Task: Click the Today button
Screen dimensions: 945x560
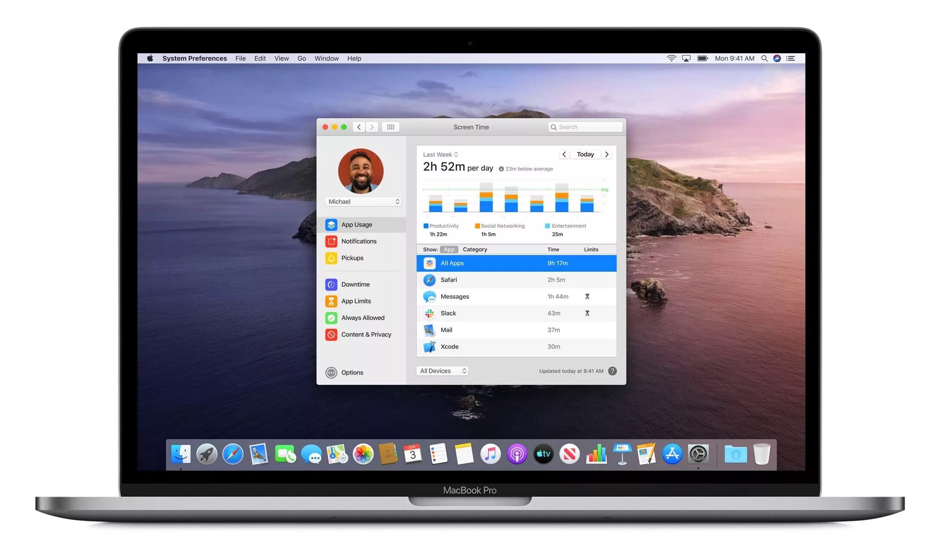Action: pyautogui.click(x=585, y=155)
